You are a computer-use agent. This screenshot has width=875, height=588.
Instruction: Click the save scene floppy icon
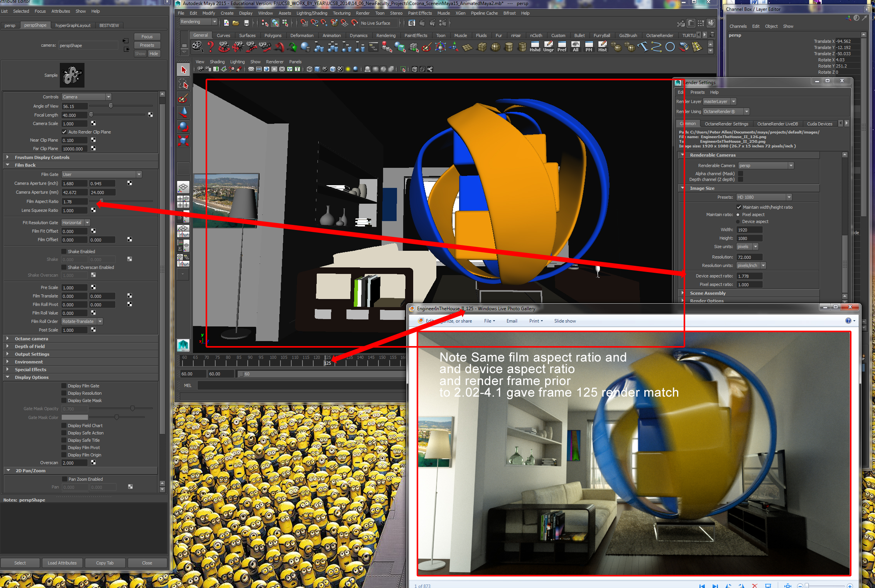point(246,23)
